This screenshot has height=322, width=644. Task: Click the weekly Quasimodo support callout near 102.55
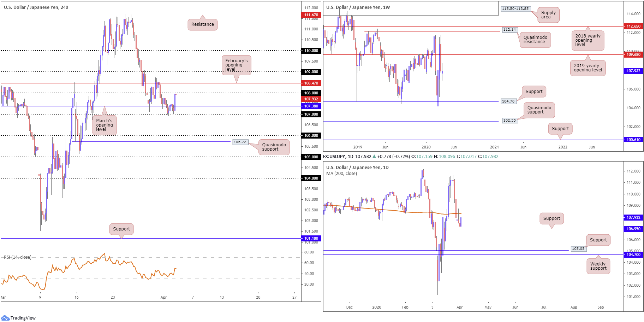point(539,110)
